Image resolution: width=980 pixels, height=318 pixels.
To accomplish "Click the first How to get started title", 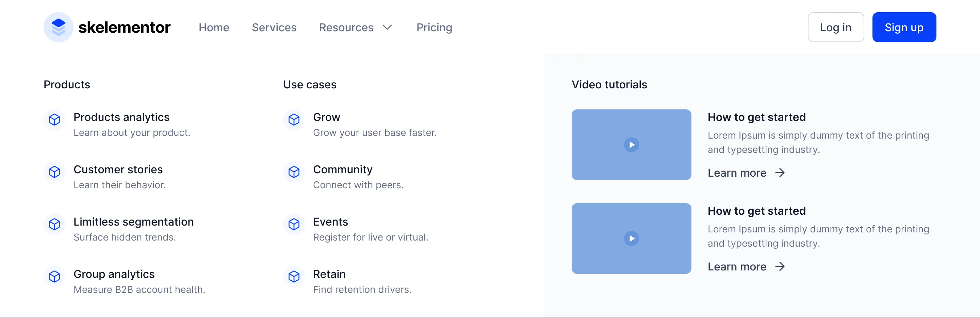I will [x=756, y=117].
